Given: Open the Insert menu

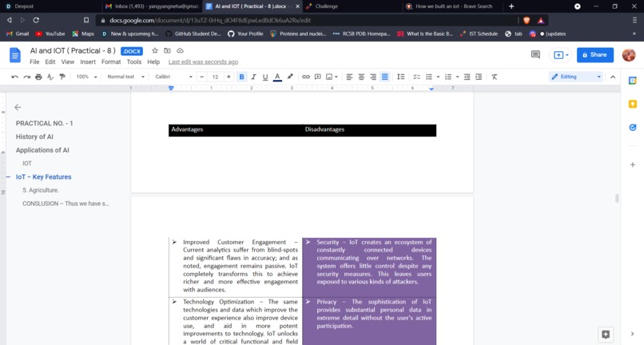Looking at the screenshot, I should 88,62.
